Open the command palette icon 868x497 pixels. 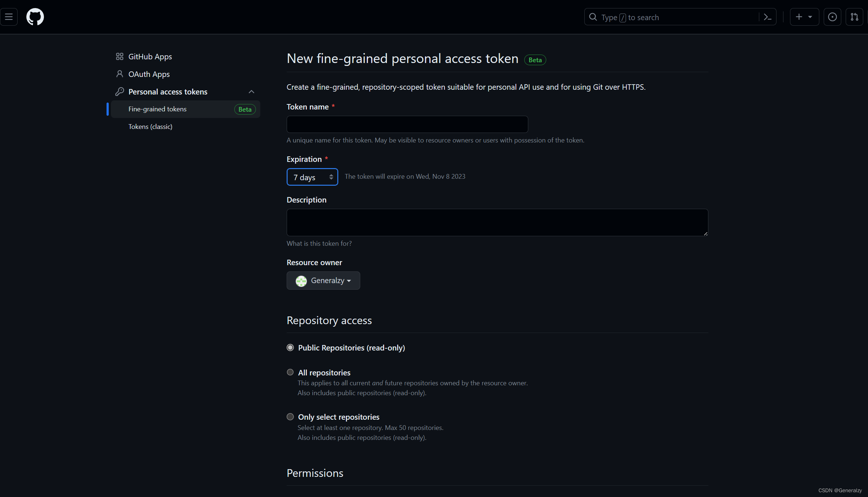click(x=768, y=17)
